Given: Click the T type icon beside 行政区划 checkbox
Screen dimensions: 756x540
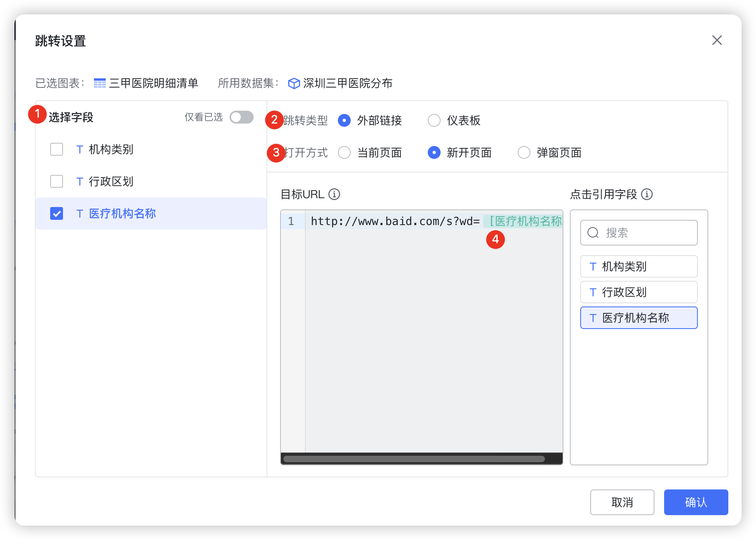Looking at the screenshot, I should click(79, 182).
